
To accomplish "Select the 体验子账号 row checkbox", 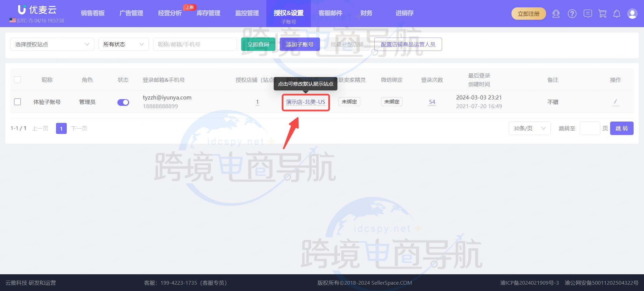I will (x=17, y=102).
